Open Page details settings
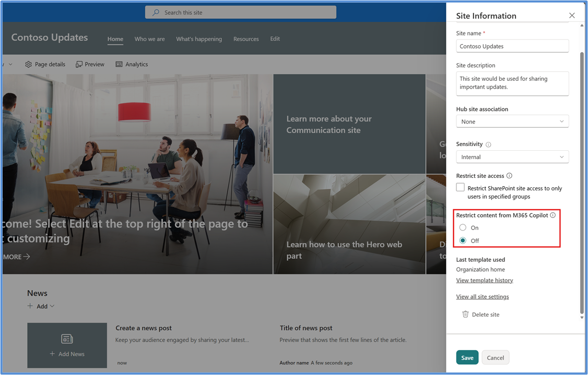This screenshot has width=588, height=375. pos(45,64)
